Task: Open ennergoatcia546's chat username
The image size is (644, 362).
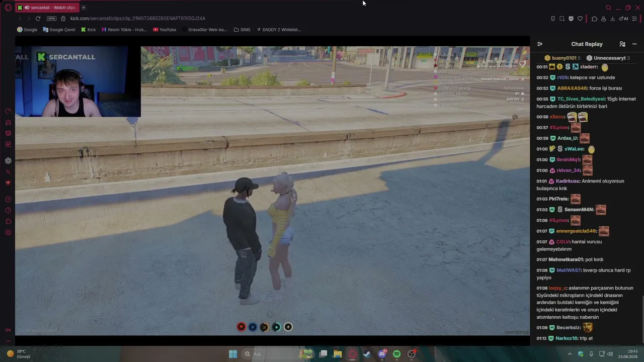Action: click(576, 231)
